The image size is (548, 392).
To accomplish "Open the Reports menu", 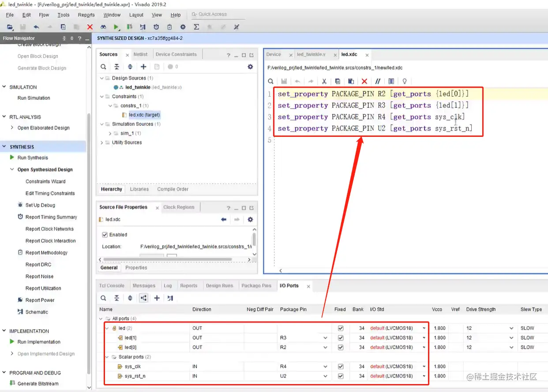I will pos(86,15).
